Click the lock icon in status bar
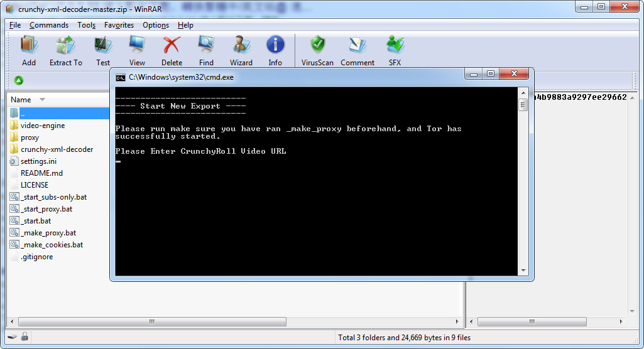 [x=25, y=336]
